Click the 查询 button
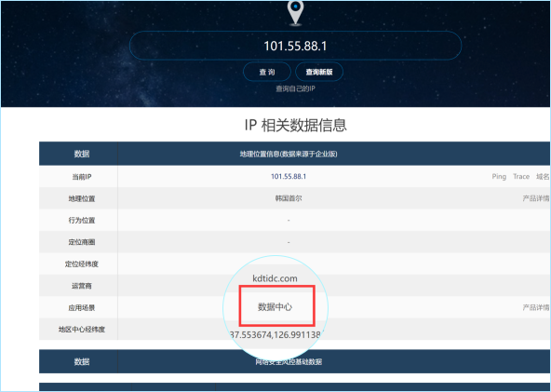Viewport: 551px width, 392px height. tap(267, 72)
